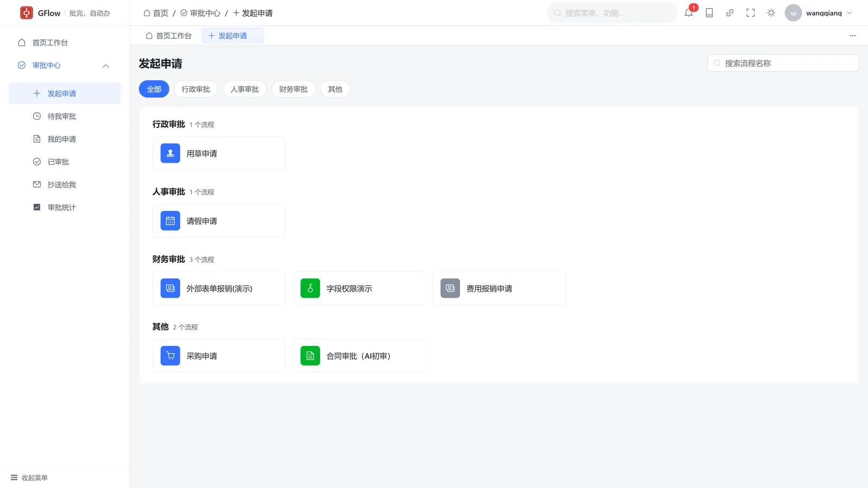Click the tab bar more options dots
Screen dimensions: 868x488
click(853, 36)
